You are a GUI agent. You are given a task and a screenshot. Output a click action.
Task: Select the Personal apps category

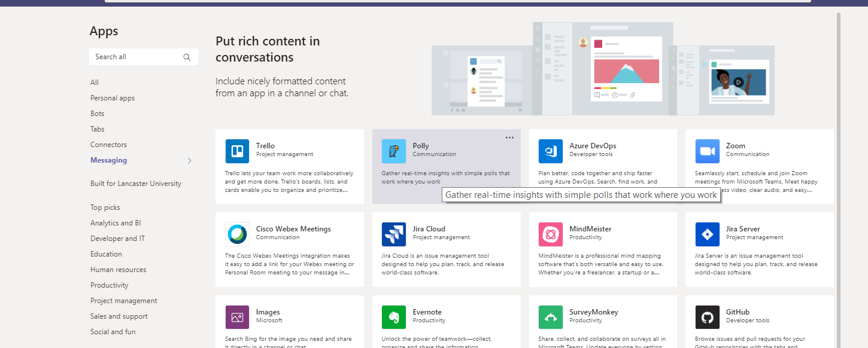pyautogui.click(x=113, y=98)
